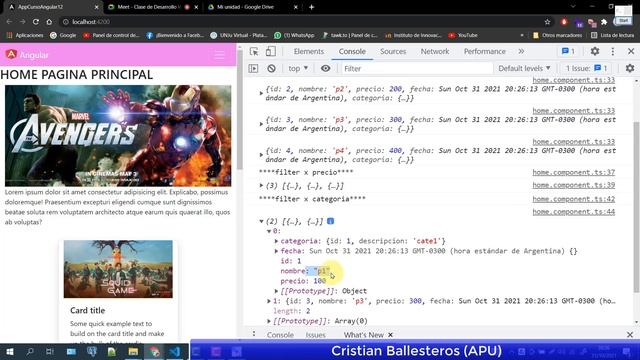640x360 pixels.
Task: Expand array item 1 with nombre p3
Action: coord(269,301)
